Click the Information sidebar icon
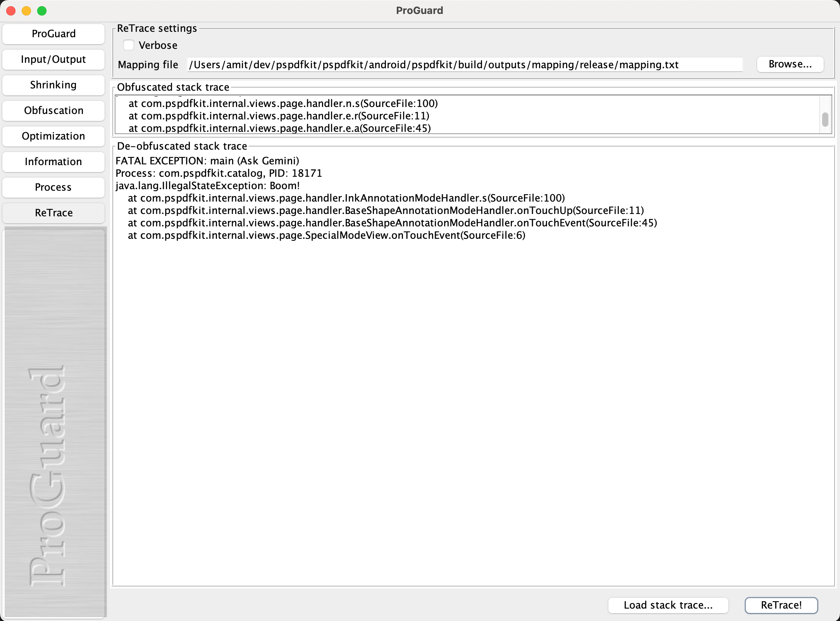The height and width of the screenshot is (621, 840). click(53, 162)
